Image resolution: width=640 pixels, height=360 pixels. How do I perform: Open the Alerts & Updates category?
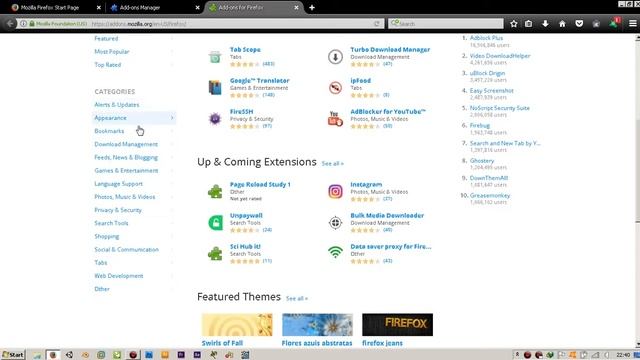pos(116,104)
